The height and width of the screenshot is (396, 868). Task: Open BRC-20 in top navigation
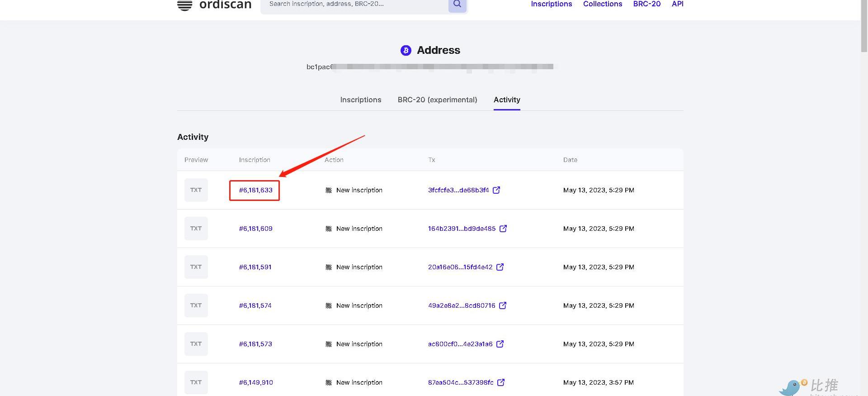[x=646, y=4]
